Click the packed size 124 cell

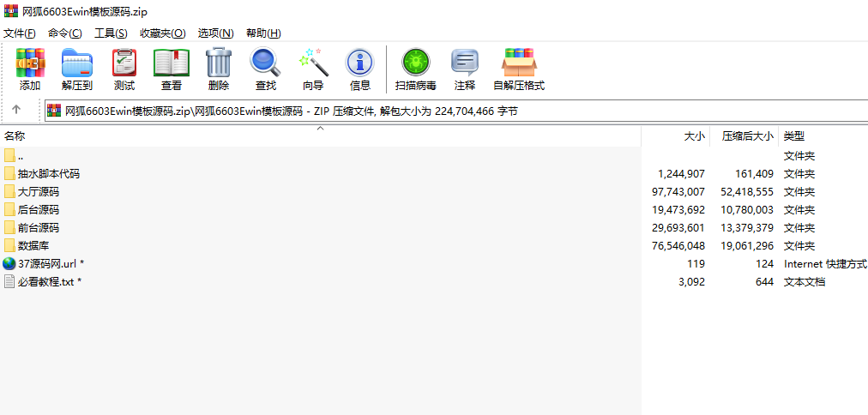coord(764,263)
